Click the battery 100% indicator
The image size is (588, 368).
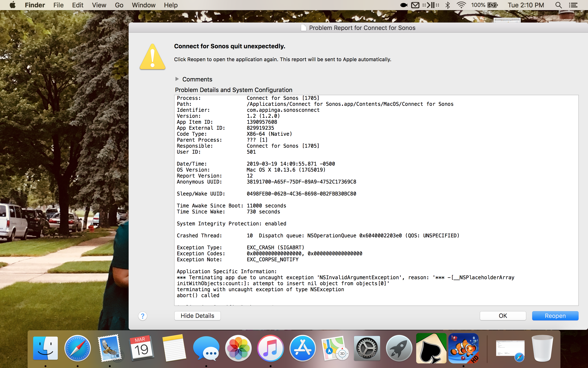484,5
